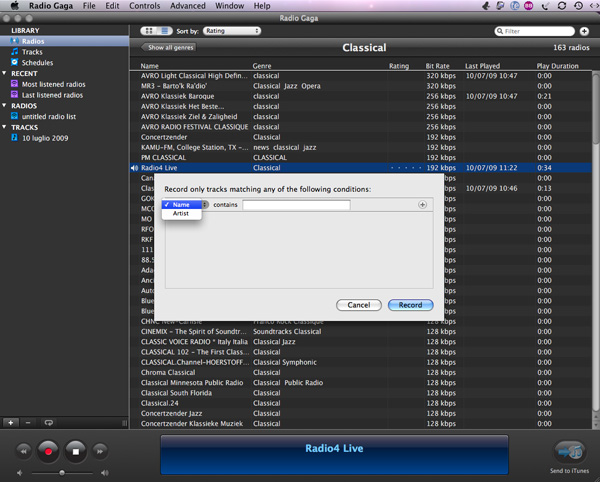Click the red record playback button
The height and width of the screenshot is (482, 600).
(48, 451)
